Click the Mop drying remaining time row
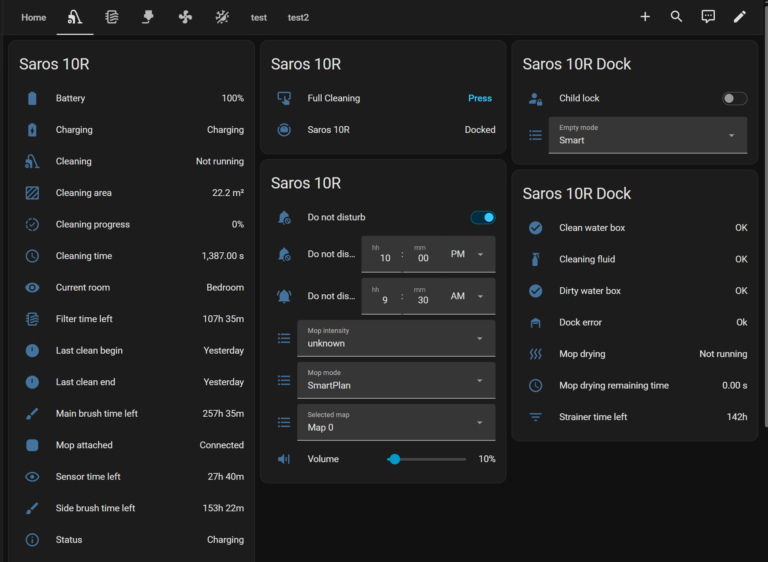The image size is (768, 562). pyautogui.click(x=638, y=386)
